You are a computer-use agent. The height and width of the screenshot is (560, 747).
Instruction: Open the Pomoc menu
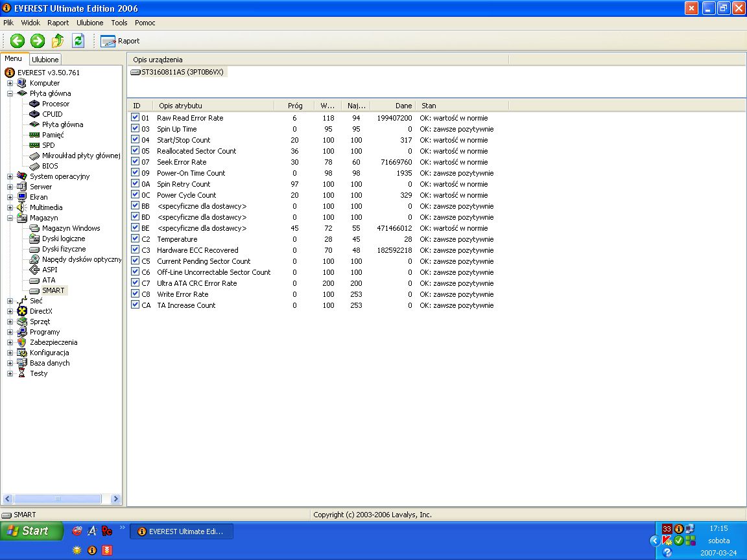tap(145, 23)
